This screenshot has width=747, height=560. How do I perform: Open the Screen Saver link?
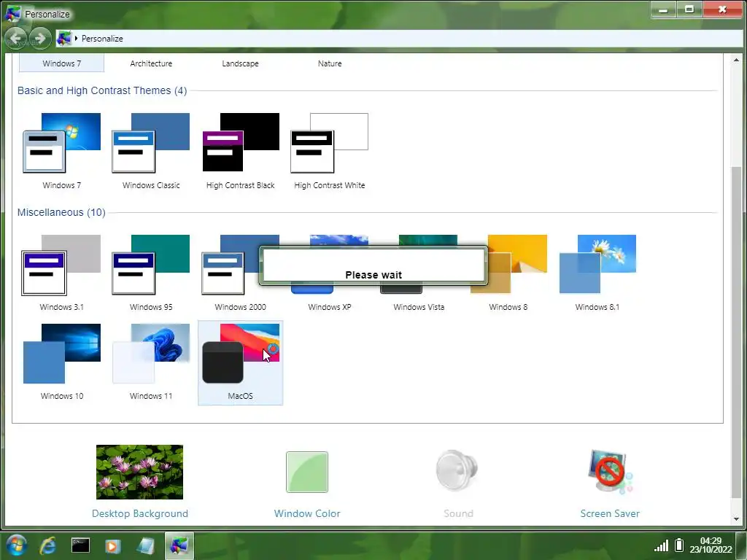coord(610,513)
